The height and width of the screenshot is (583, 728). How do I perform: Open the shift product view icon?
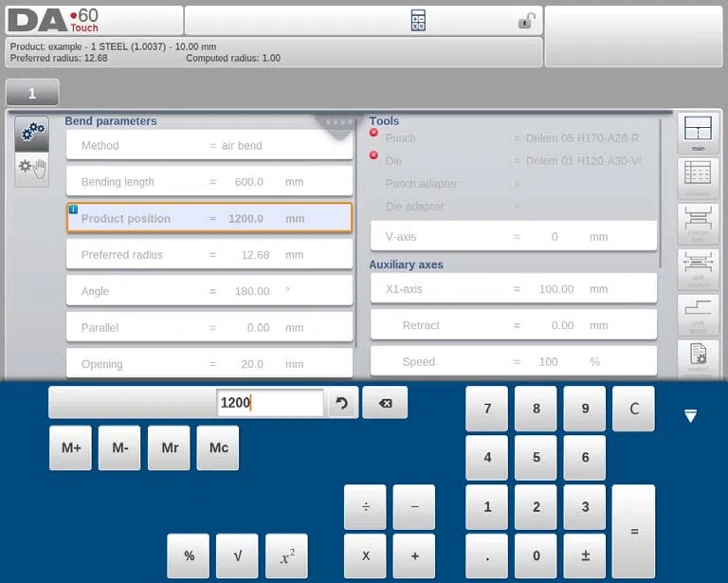(698, 269)
